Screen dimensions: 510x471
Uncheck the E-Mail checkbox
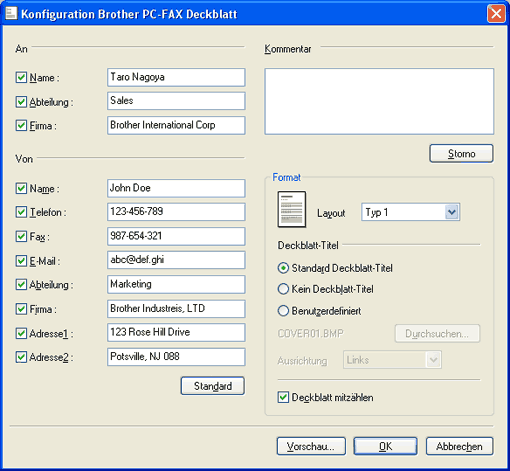tap(21, 261)
